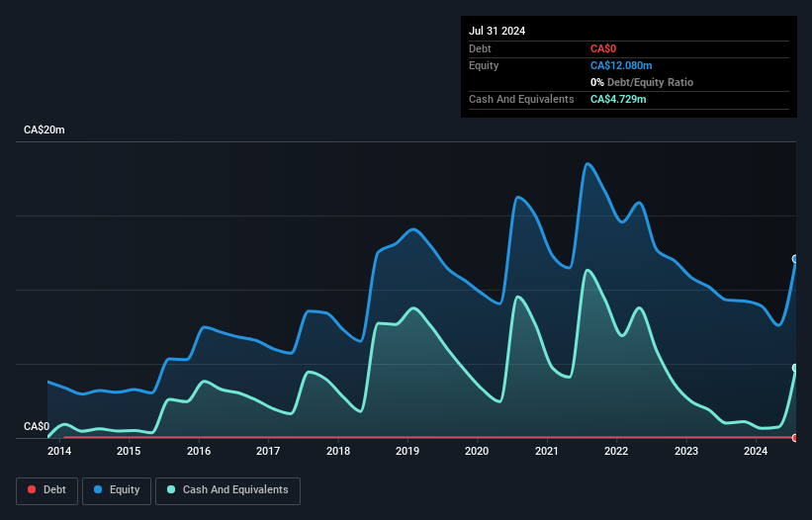Click the Jul 31 2024 tooltip date
The height and width of the screenshot is (520, 812).
[497, 31]
